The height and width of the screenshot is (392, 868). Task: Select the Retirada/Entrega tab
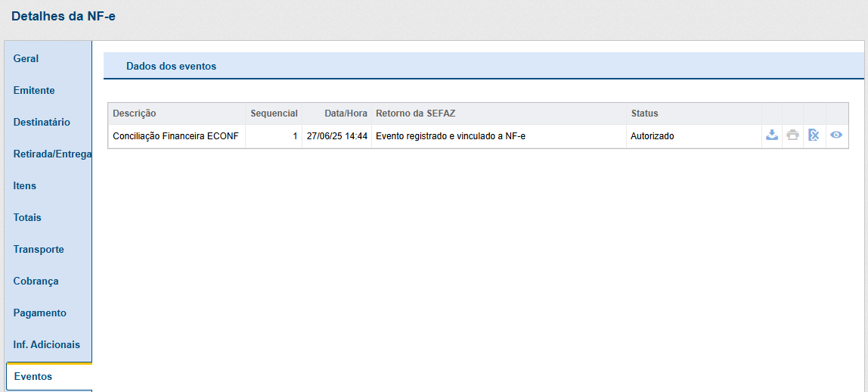(x=51, y=154)
